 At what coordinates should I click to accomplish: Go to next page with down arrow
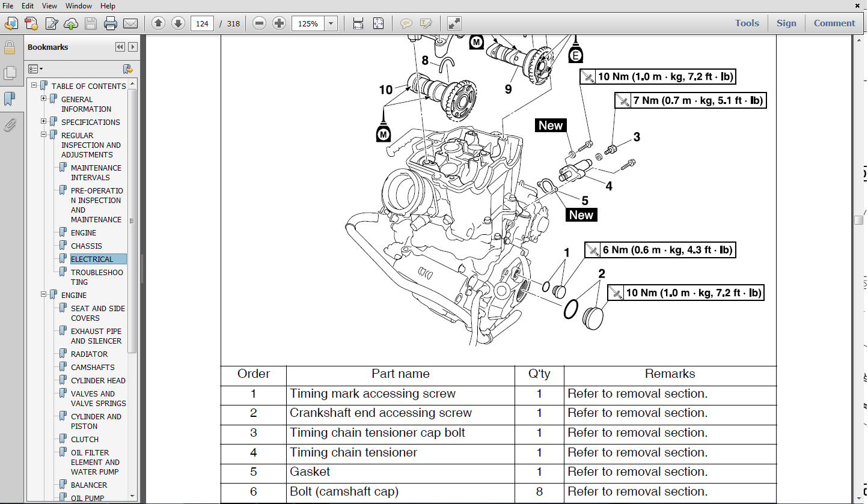tap(178, 23)
